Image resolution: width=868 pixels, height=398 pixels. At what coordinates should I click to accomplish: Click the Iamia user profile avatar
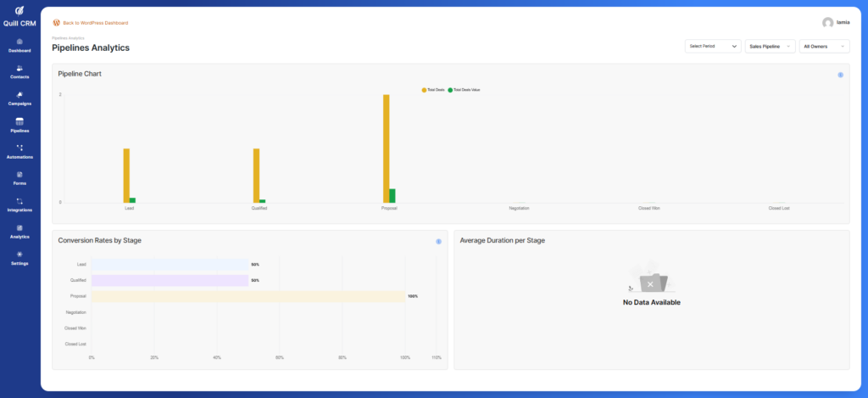click(827, 23)
